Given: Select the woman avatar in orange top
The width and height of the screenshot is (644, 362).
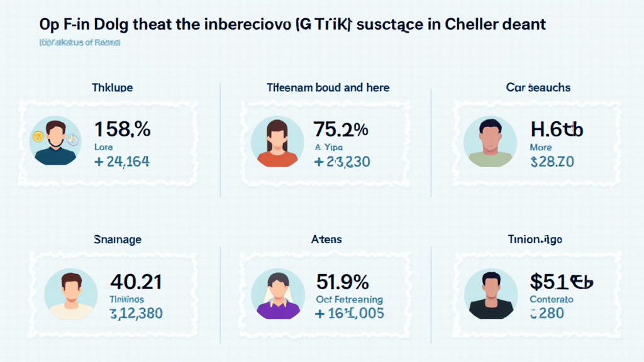Looking at the screenshot, I should [275, 142].
